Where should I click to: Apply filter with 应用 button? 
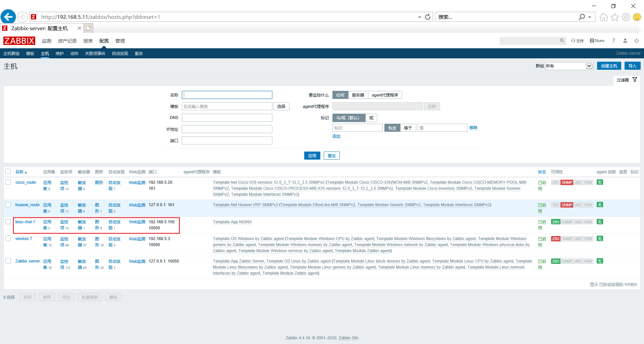(312, 156)
